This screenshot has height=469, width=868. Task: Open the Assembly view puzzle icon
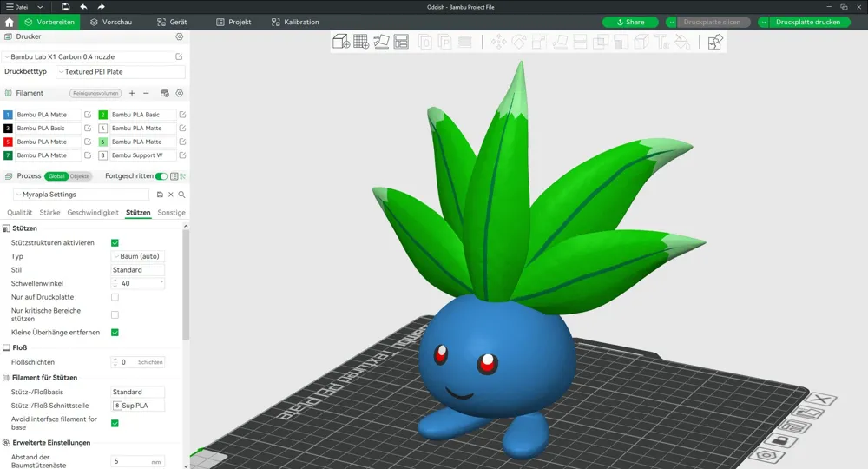click(715, 42)
